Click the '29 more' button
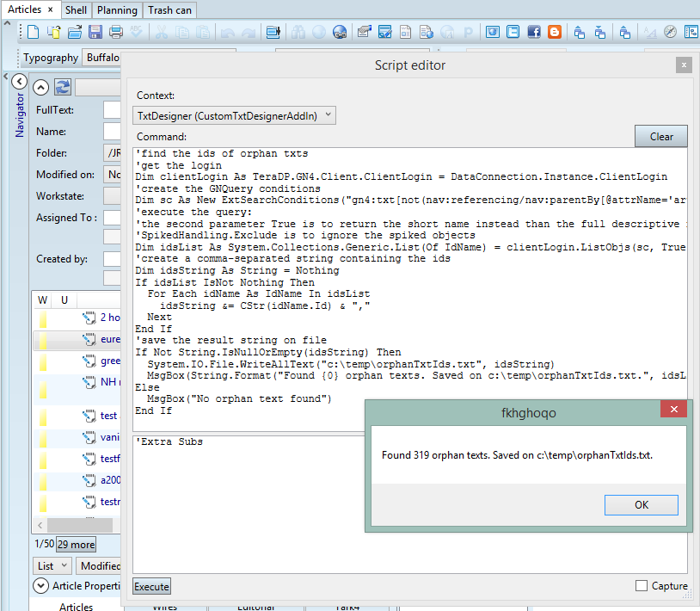The height and width of the screenshot is (611, 700). pos(77,545)
